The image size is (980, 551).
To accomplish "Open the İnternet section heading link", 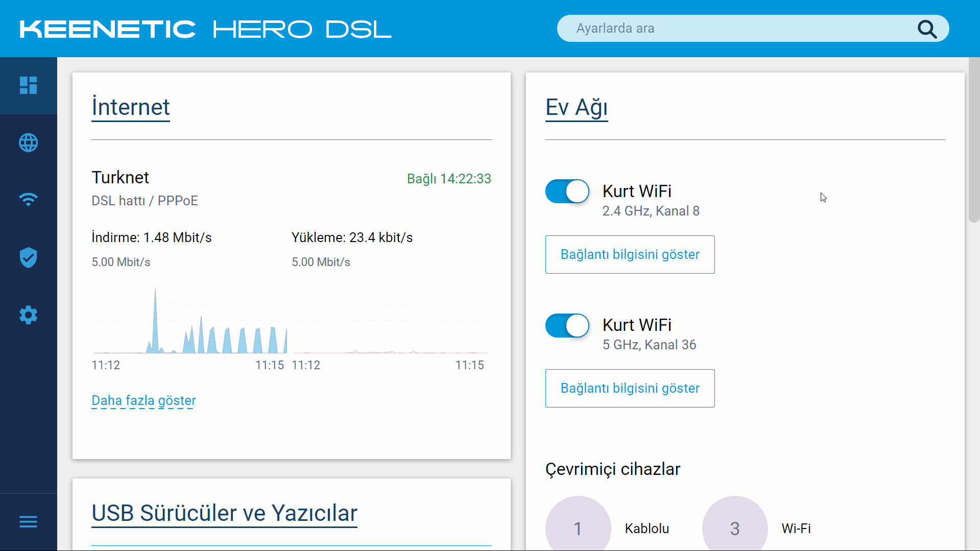I will coord(131,107).
